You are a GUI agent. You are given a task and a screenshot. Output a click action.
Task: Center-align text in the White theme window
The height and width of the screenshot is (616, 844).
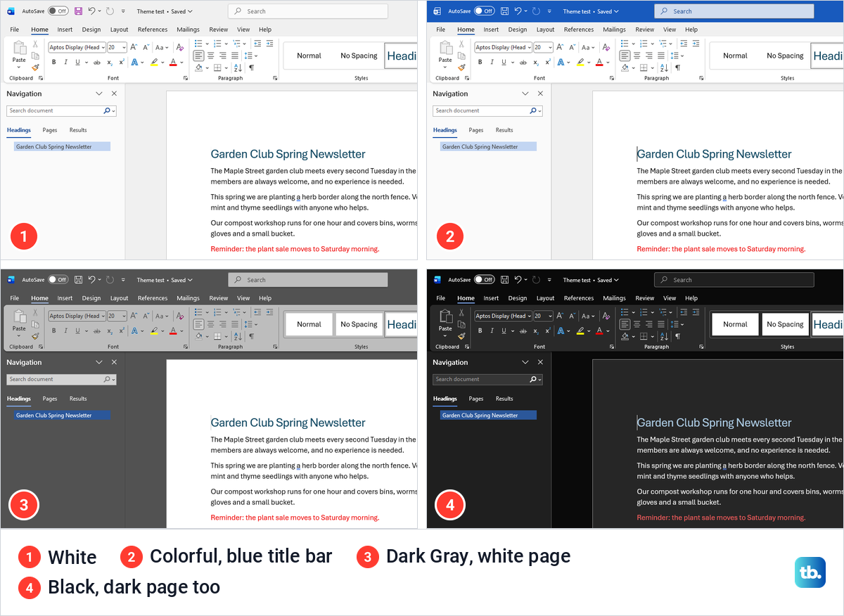(211, 55)
